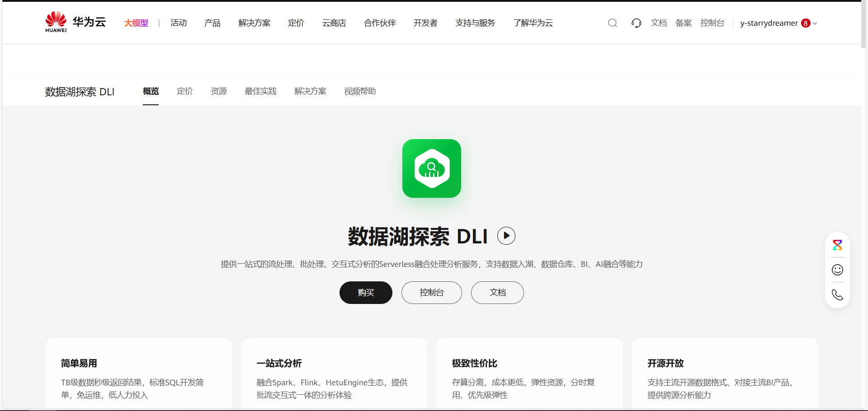Switch to the 视频帮助 tab

point(360,91)
